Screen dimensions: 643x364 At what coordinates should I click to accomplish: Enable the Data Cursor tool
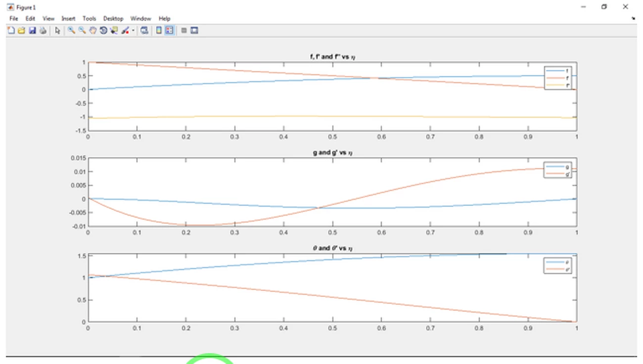[x=114, y=31]
